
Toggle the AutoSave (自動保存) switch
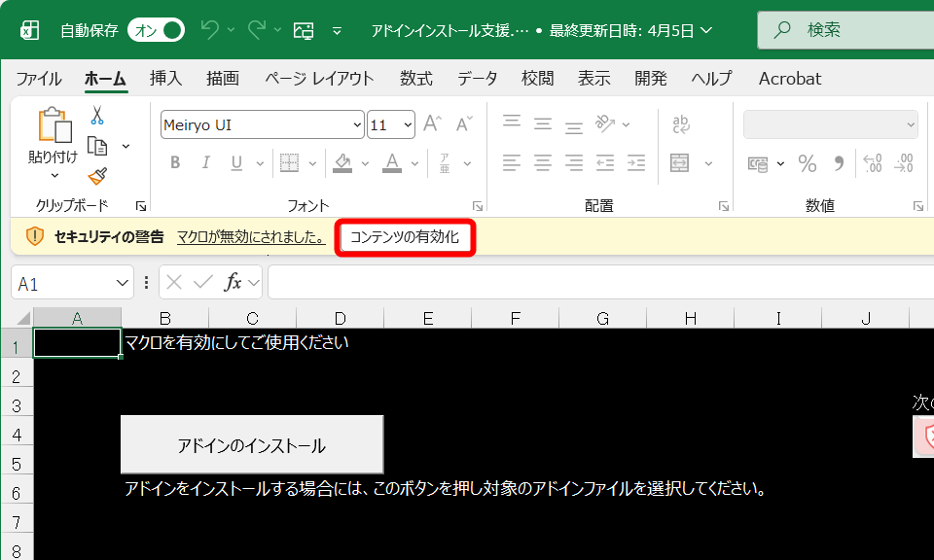(x=156, y=30)
